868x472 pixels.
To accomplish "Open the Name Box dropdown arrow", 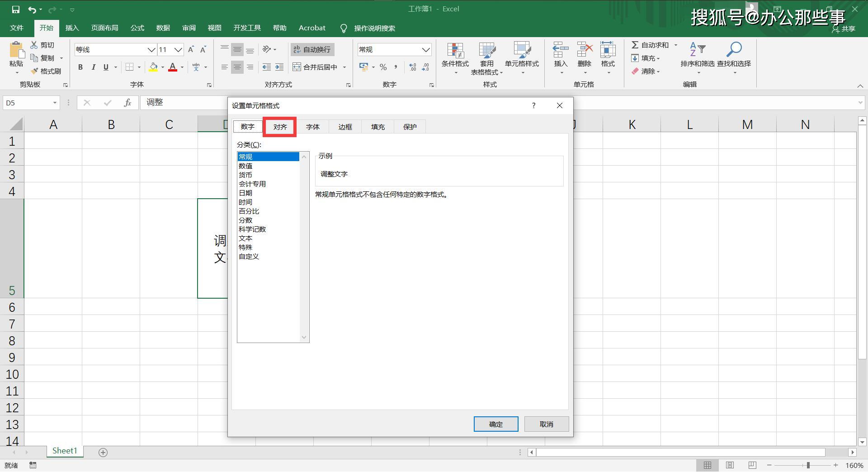I will pyautogui.click(x=55, y=103).
